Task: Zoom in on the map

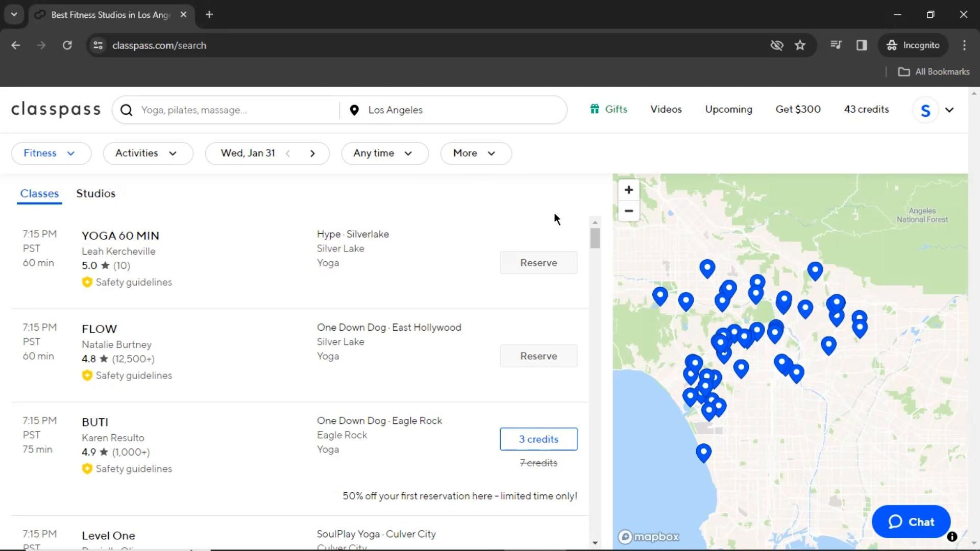Action: pos(629,190)
